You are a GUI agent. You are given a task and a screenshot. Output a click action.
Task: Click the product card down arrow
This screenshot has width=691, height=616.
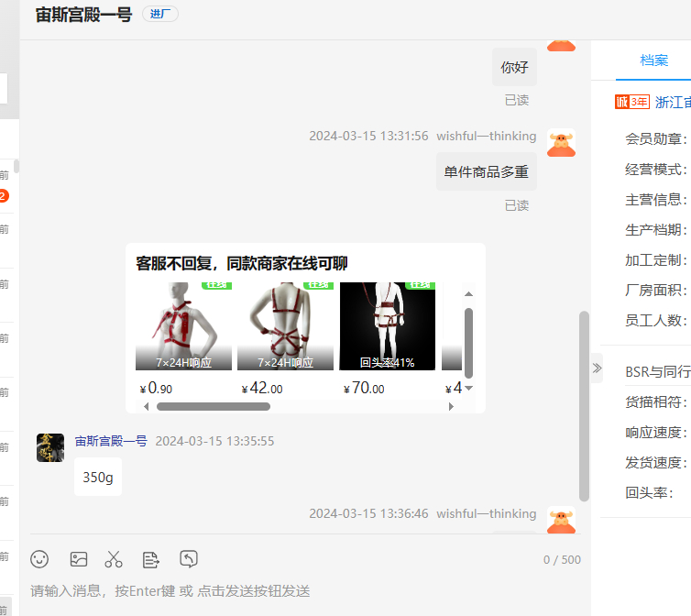click(469, 388)
